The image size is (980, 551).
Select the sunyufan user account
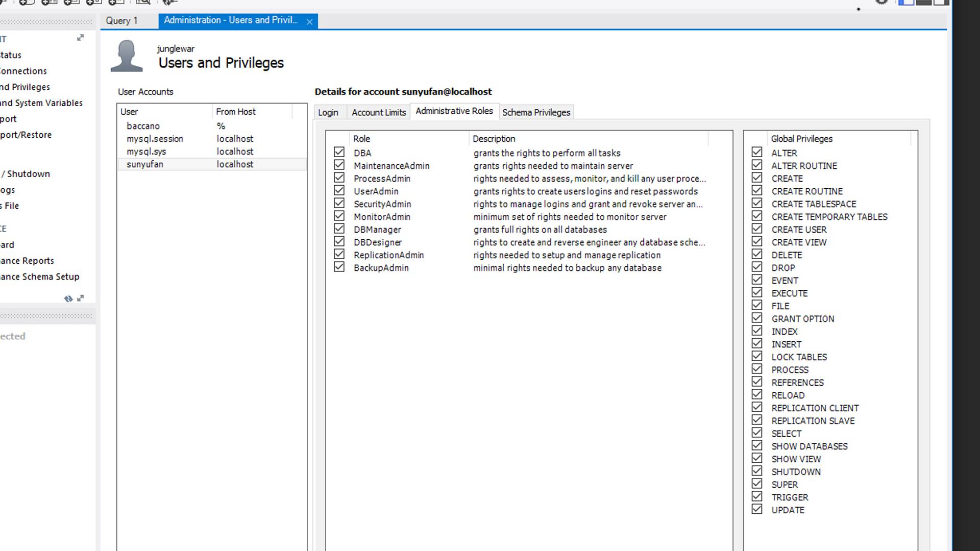pyautogui.click(x=212, y=164)
